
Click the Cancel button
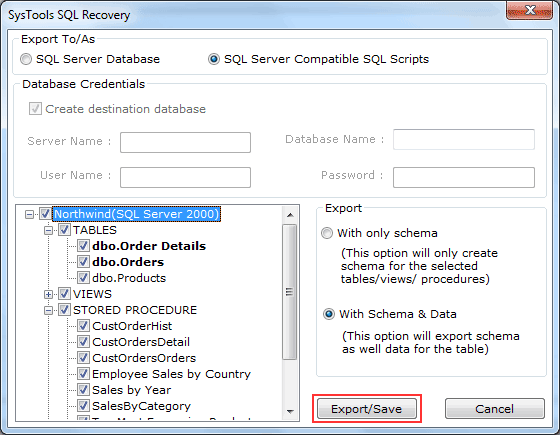(x=495, y=409)
